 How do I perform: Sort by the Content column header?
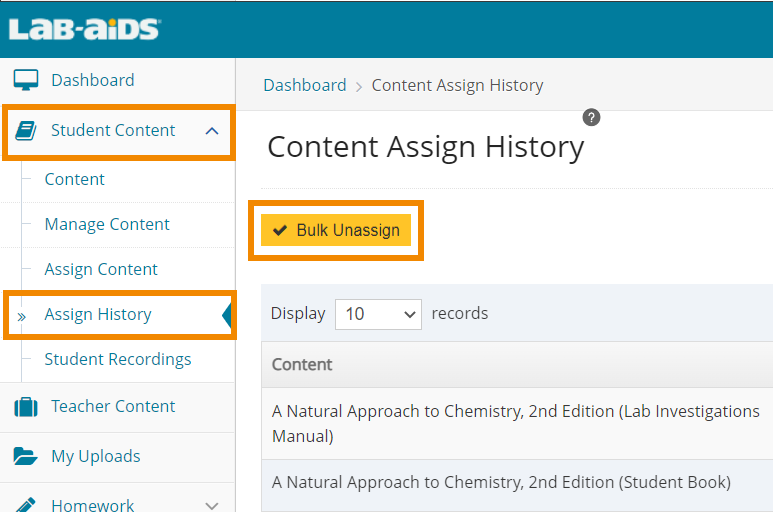coord(303,365)
